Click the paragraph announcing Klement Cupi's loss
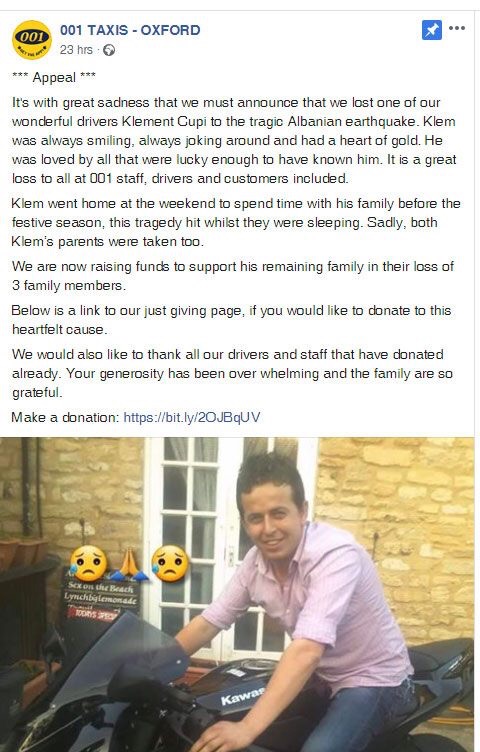Viewport: 480px width, 752px height. pos(234,141)
